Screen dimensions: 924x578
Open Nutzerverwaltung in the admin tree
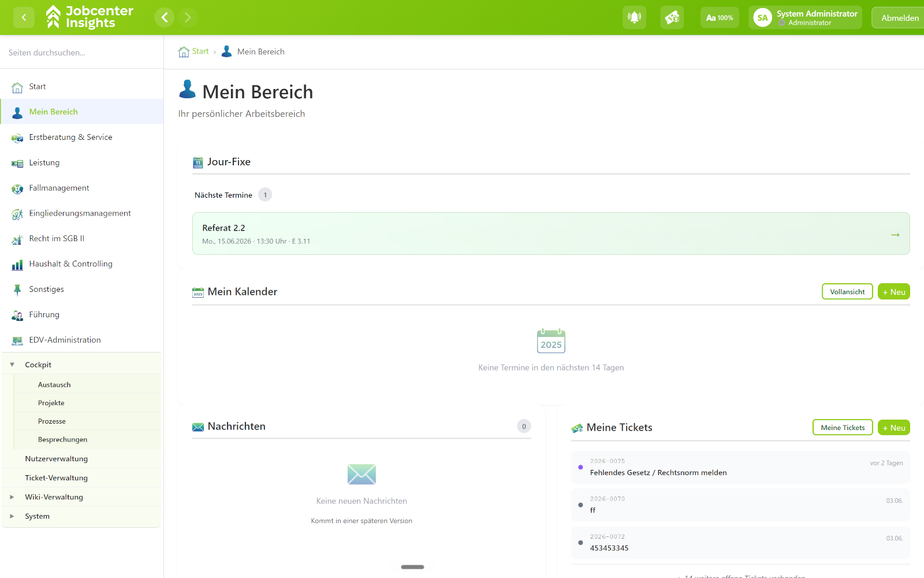(57, 459)
